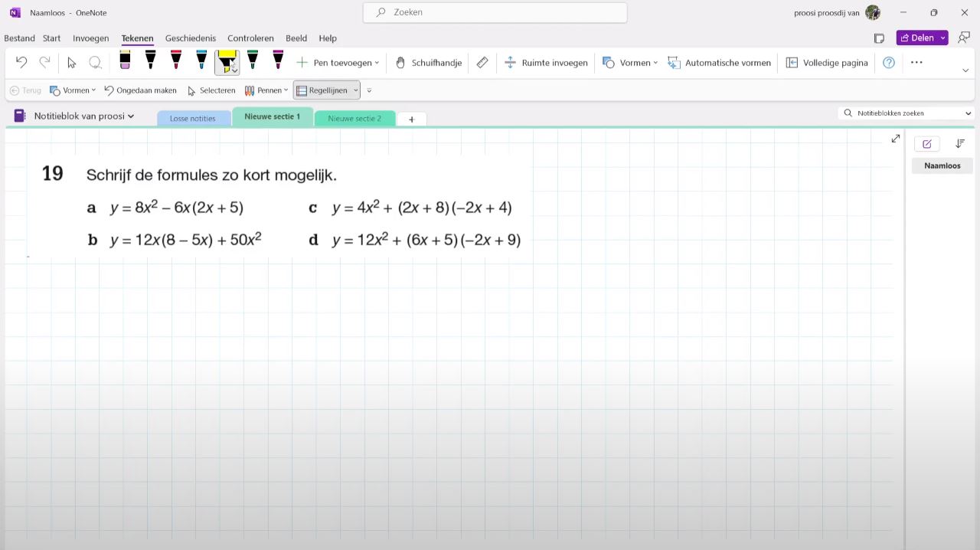
Task: Open the sticky notes feed icon
Action: (879, 38)
